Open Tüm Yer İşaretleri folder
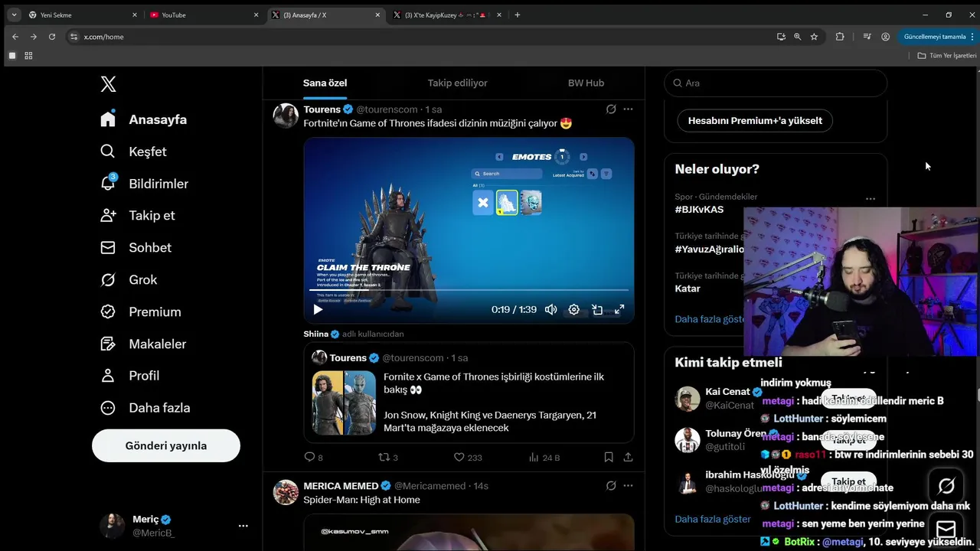Image resolution: width=980 pixels, height=551 pixels. pos(947,56)
